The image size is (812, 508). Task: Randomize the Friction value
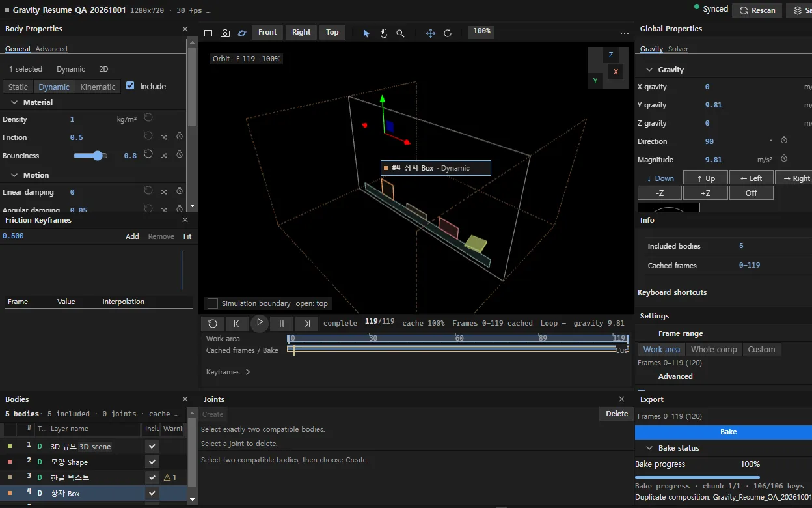coord(164,137)
